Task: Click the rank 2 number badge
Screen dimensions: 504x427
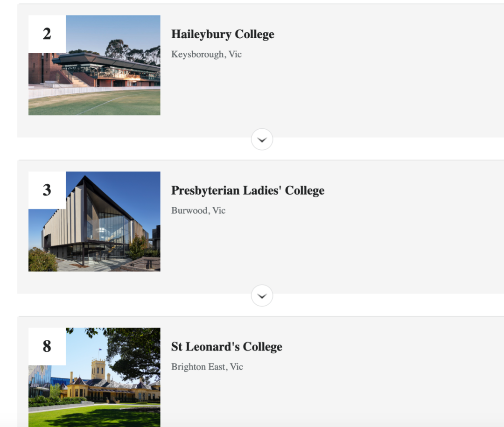Action: coord(47,34)
